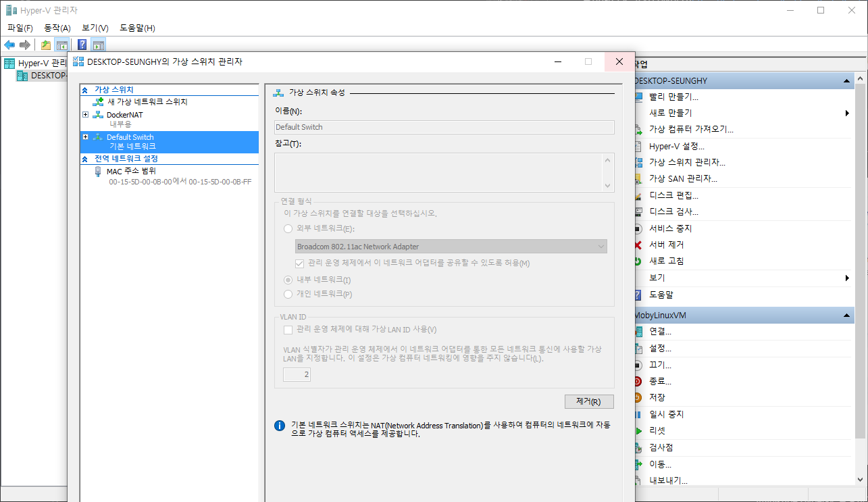Collapse the DESKTOP-SEUNGHY actions section arrow
This screenshot has height=502, width=868.
tap(848, 81)
